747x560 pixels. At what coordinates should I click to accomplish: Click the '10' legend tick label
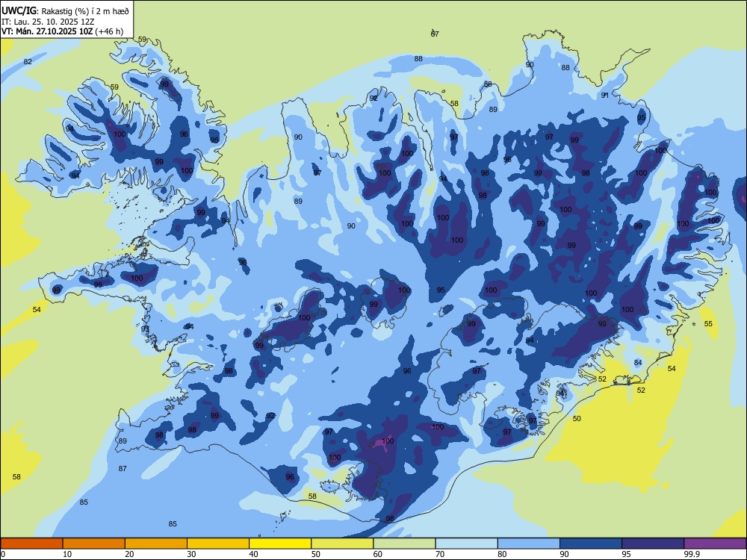coord(67,554)
